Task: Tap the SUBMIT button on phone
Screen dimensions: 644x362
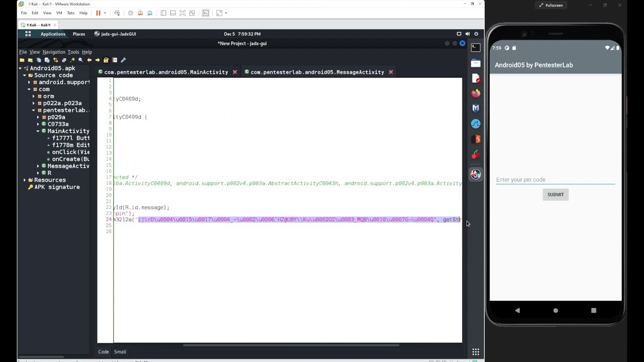Action: tap(555, 195)
